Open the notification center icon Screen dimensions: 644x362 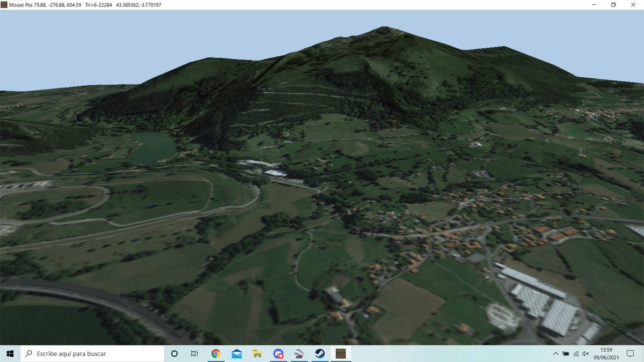point(630,353)
